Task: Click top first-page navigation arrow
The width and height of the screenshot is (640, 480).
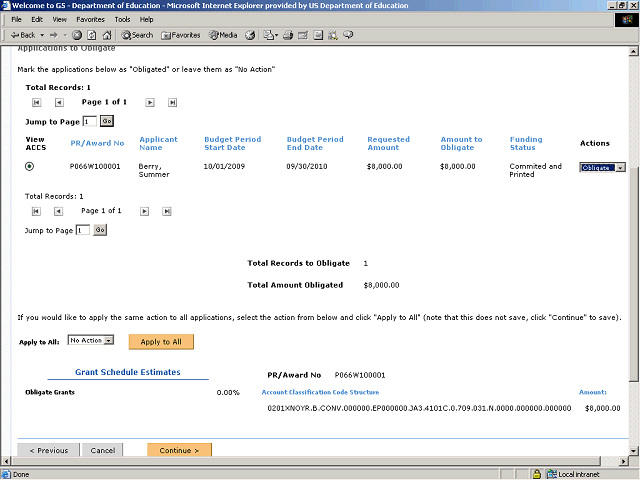Action: point(36,102)
